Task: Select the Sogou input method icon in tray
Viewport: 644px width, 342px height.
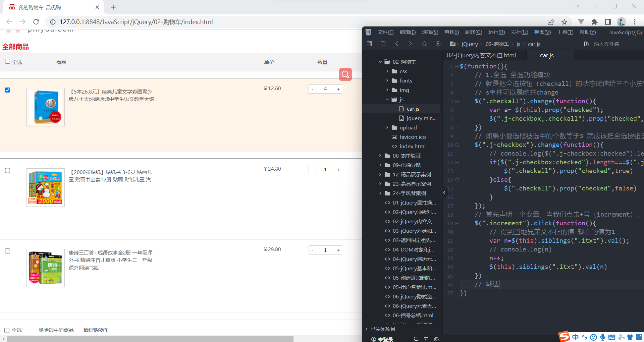Action: pyautogui.click(x=564, y=337)
